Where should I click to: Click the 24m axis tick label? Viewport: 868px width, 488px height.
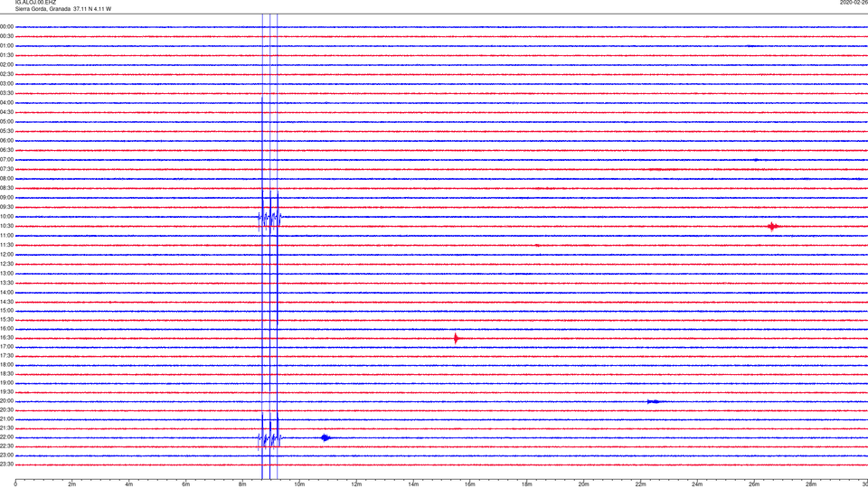coord(697,484)
